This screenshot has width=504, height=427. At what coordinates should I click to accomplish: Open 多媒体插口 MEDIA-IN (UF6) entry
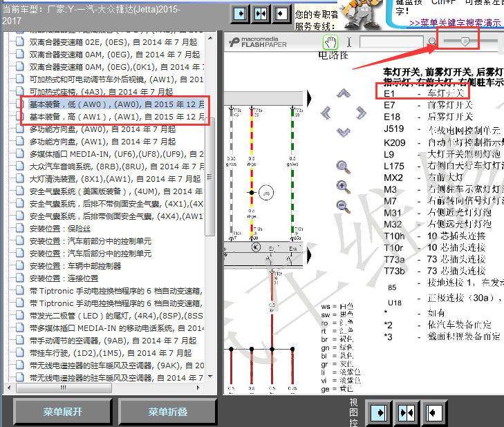(x=116, y=154)
